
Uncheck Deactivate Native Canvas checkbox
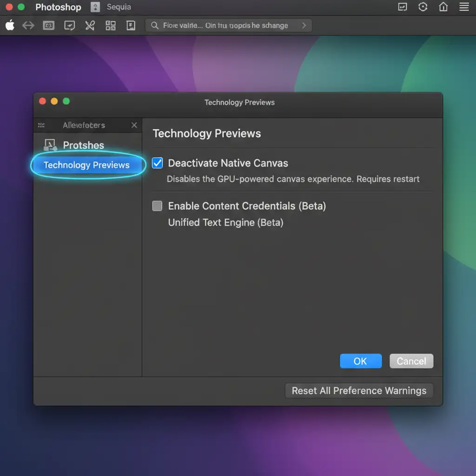158,163
